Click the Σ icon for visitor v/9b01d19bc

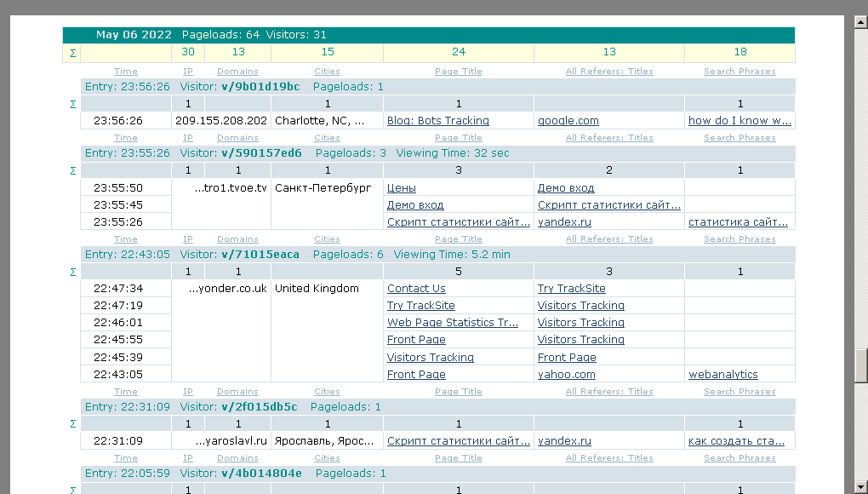coord(72,104)
